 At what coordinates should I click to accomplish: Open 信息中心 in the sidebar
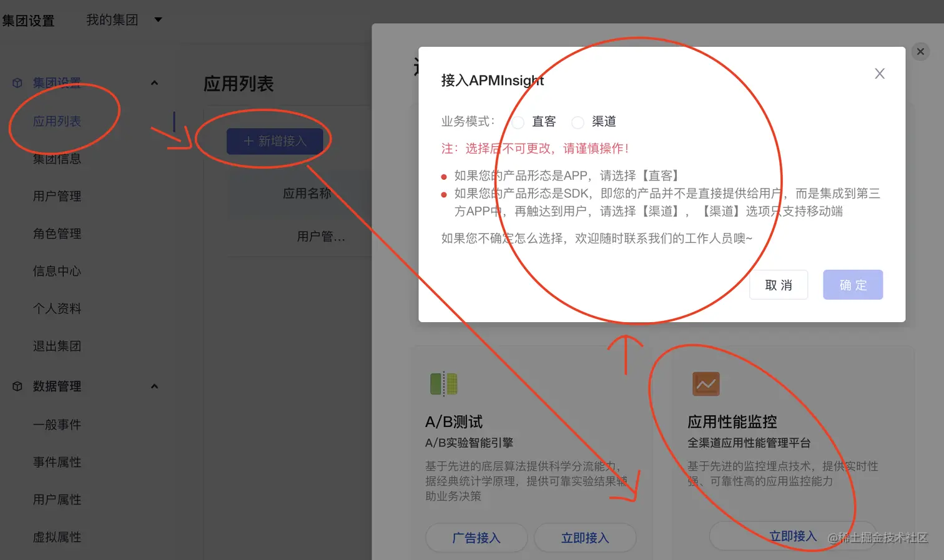click(x=57, y=271)
